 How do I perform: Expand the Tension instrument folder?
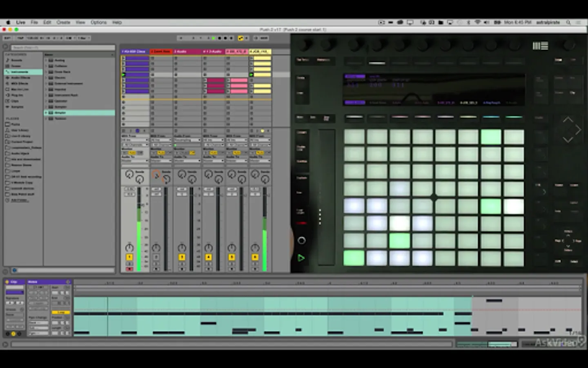coord(46,119)
